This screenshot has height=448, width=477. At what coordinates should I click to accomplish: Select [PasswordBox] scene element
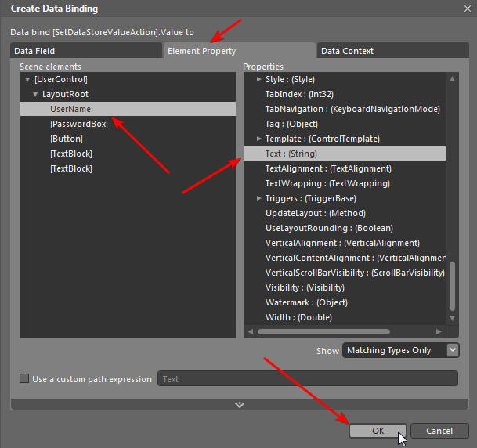click(x=128, y=124)
